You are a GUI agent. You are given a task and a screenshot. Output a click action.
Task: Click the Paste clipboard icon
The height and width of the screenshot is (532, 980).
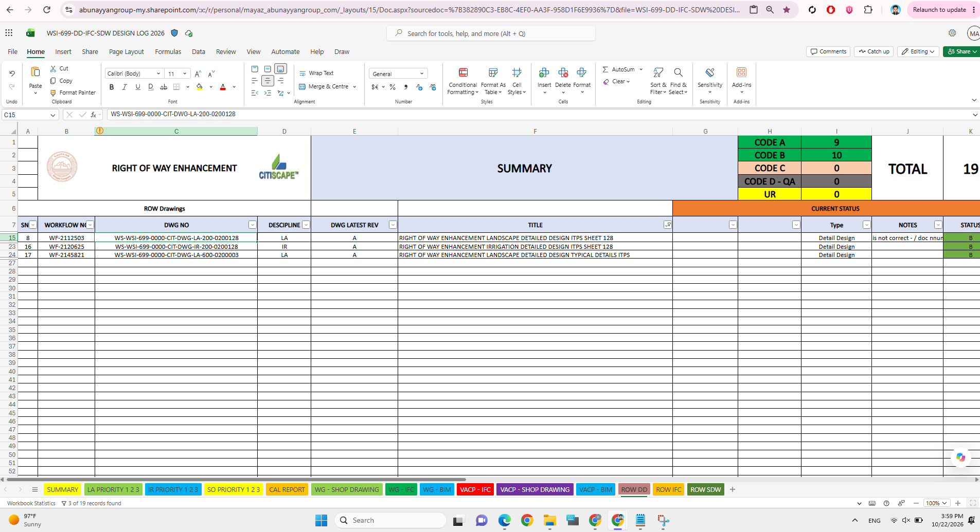[x=35, y=72]
